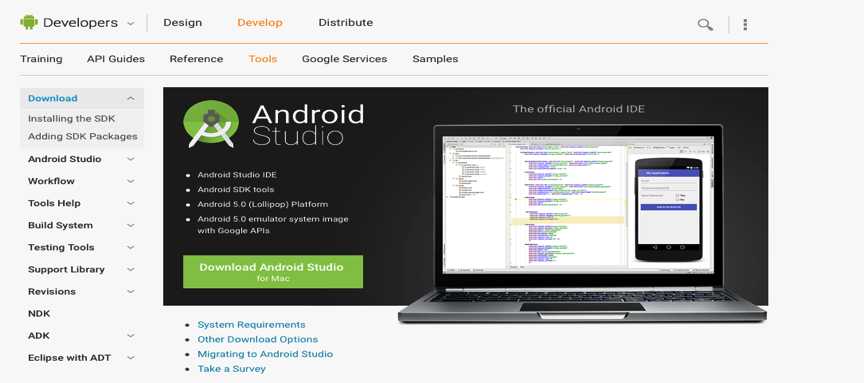Select the Tools sub-navigation item
Screen dimensions: 864x383
[263, 59]
